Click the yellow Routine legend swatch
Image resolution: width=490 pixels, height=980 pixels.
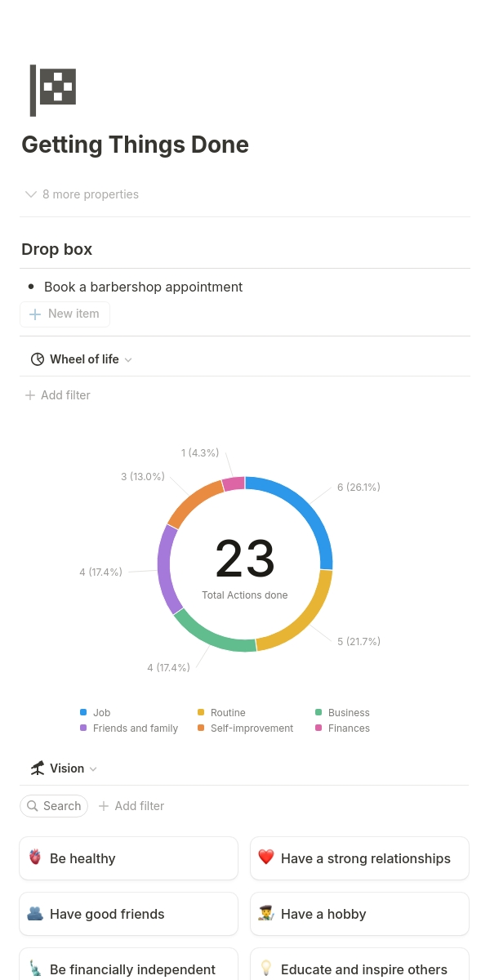point(201,713)
